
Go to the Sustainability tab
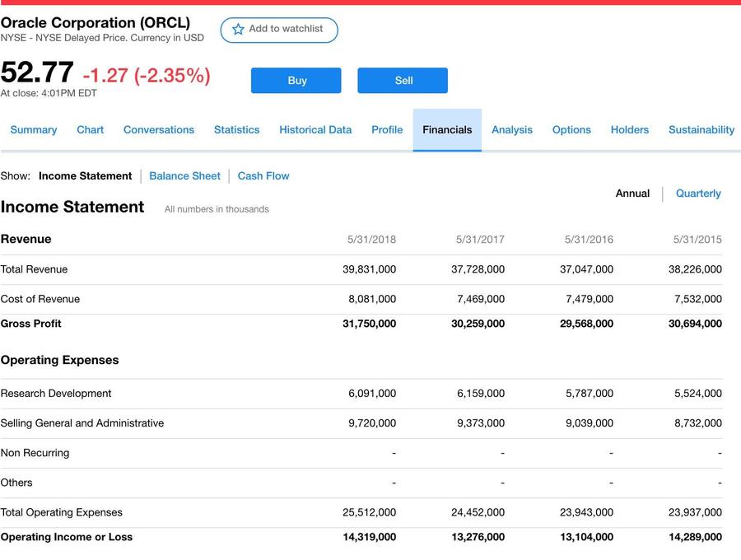click(701, 130)
